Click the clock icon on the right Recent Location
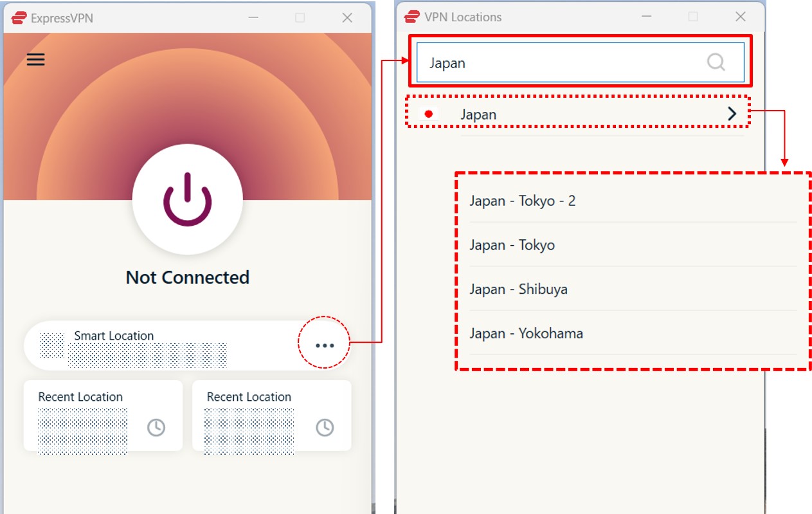Viewport: 812px width, 514px height. 324,427
